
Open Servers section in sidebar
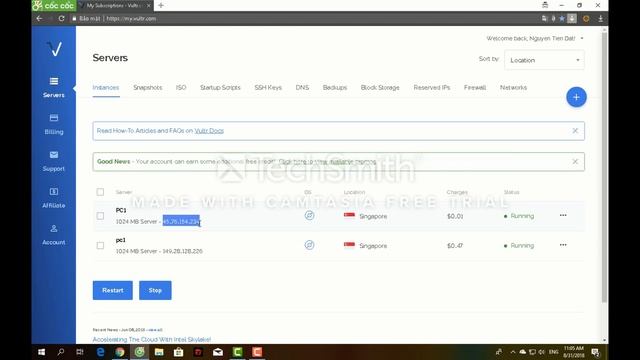[53, 87]
